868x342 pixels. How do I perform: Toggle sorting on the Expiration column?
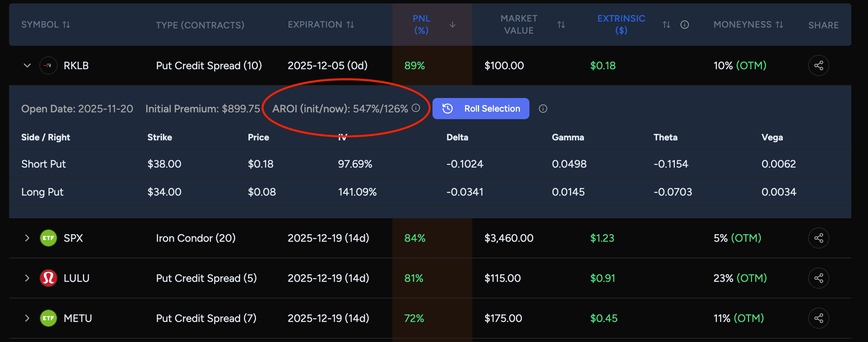click(350, 24)
